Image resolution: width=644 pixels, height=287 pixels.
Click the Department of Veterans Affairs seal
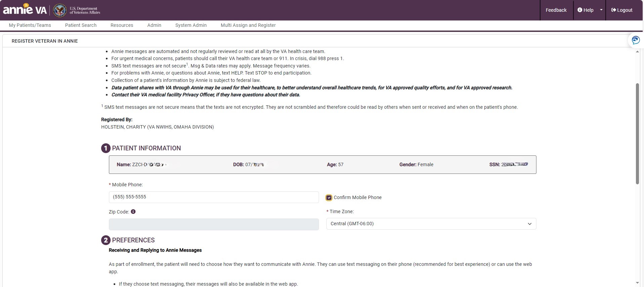pyautogui.click(x=60, y=11)
